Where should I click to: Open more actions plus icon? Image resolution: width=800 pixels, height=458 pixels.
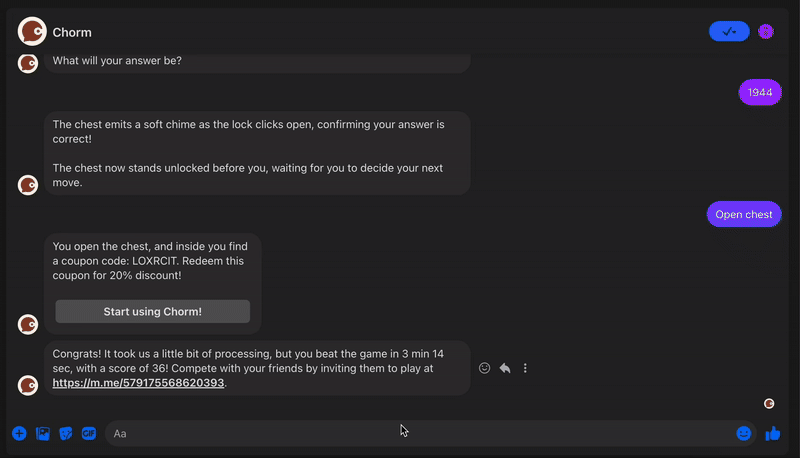19,433
